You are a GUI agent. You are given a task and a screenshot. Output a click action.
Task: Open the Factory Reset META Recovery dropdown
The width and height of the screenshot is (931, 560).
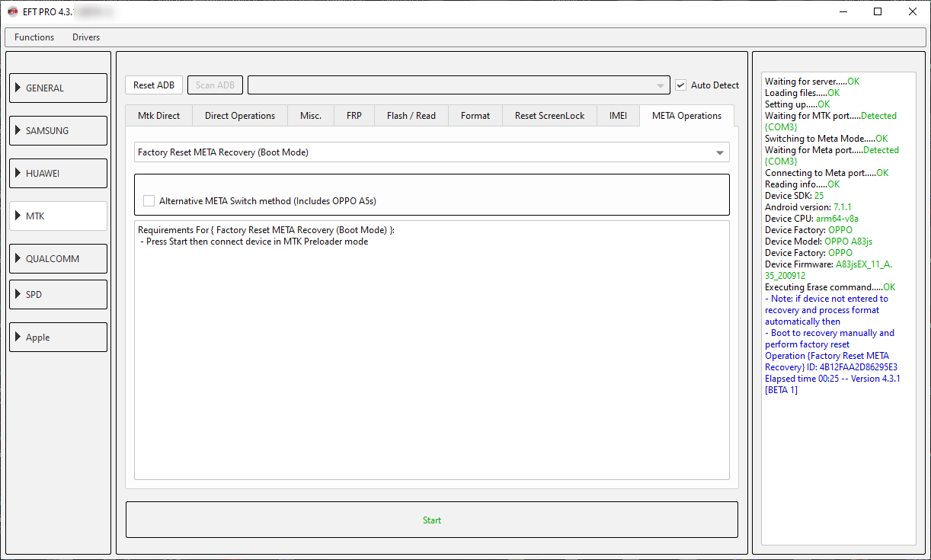coord(432,152)
